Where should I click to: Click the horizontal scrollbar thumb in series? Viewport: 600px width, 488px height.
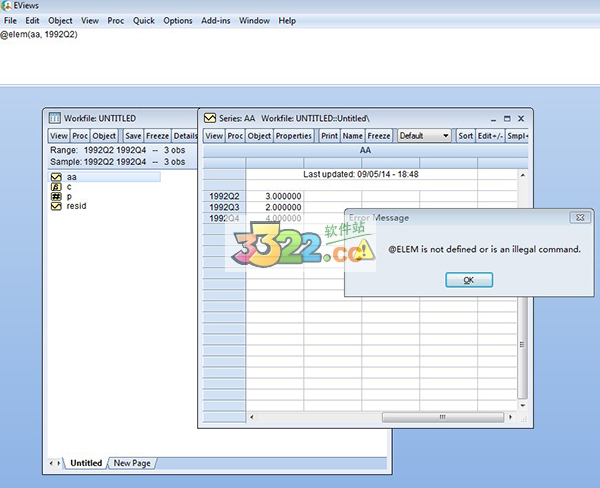click(443, 417)
